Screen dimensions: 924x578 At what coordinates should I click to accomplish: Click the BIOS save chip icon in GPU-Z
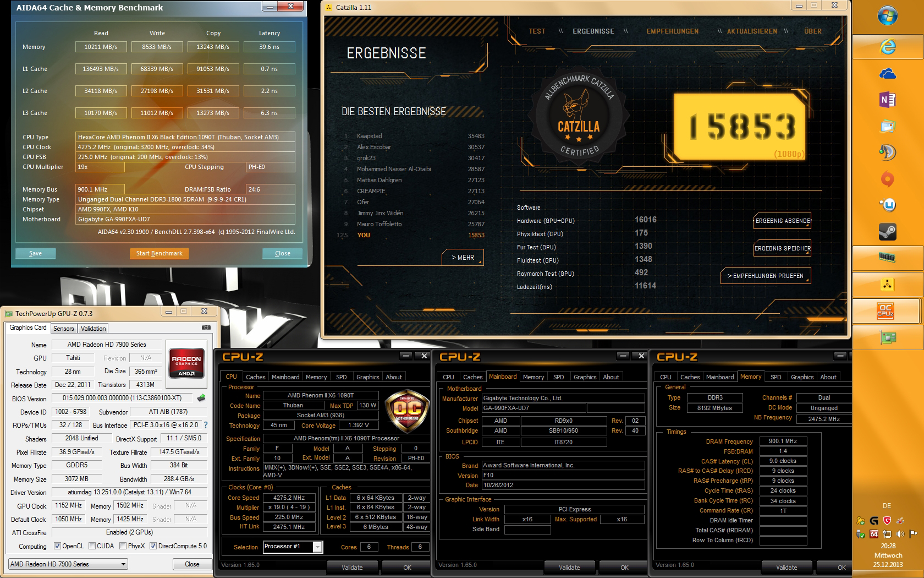pos(201,398)
